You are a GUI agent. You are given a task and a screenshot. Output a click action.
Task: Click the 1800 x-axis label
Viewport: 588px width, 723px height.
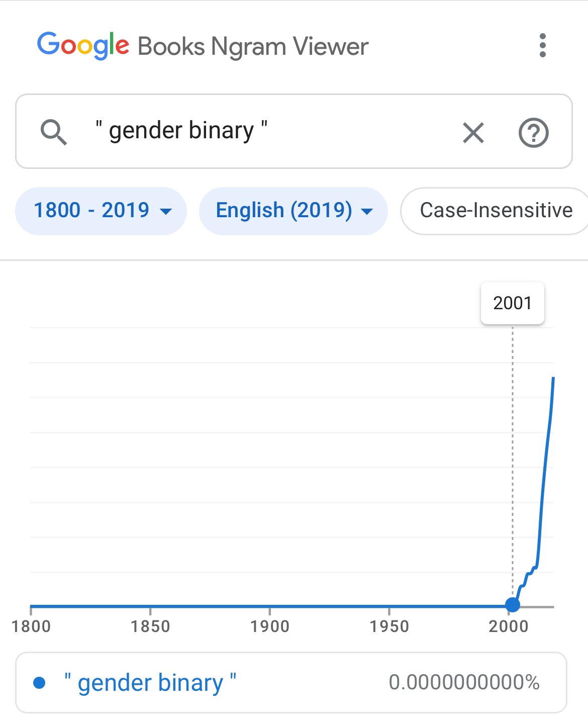click(31, 626)
